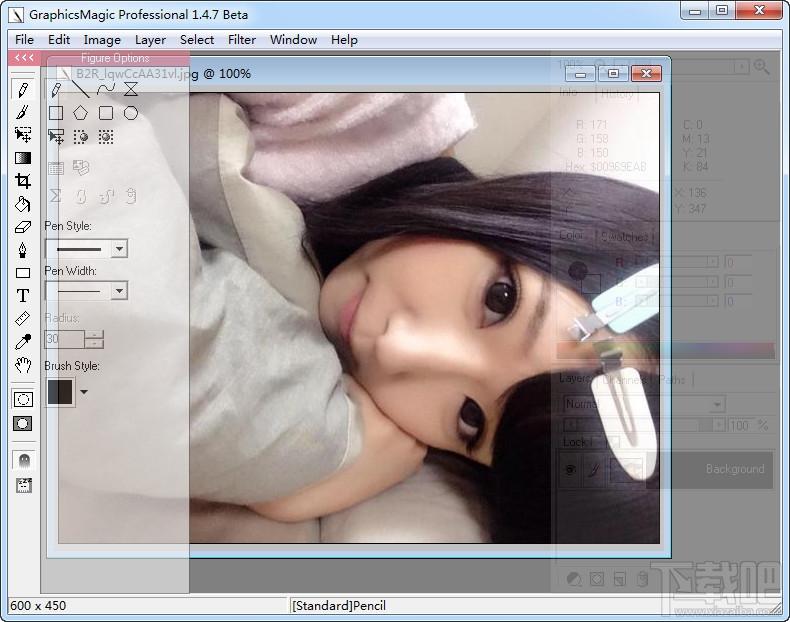The height and width of the screenshot is (622, 790).
Task: Select the Gradient tool
Action: tap(23, 158)
